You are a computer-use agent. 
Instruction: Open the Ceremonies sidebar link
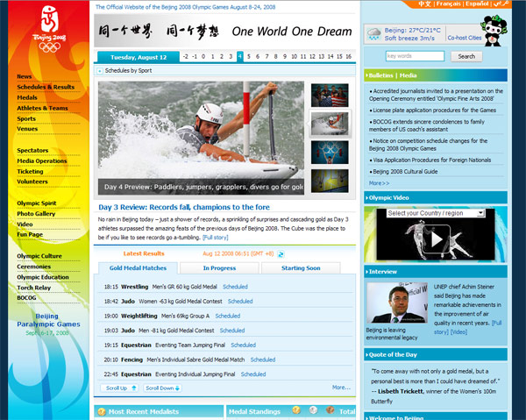[34, 267]
